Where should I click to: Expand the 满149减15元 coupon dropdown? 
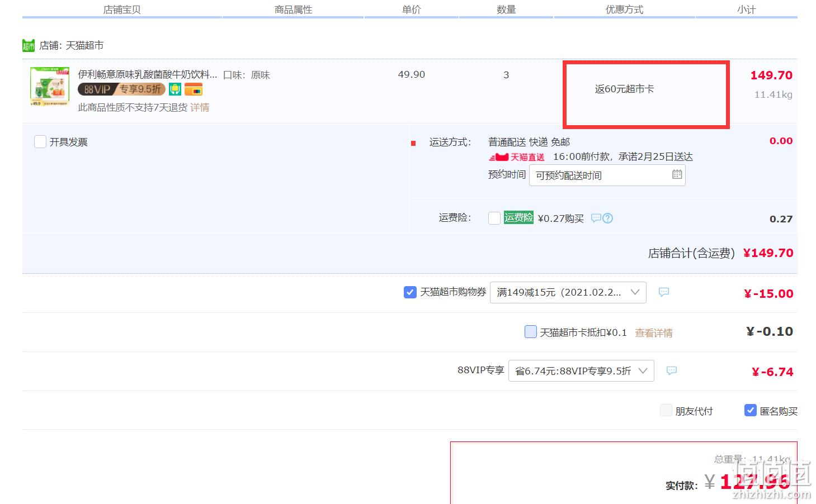[568, 292]
